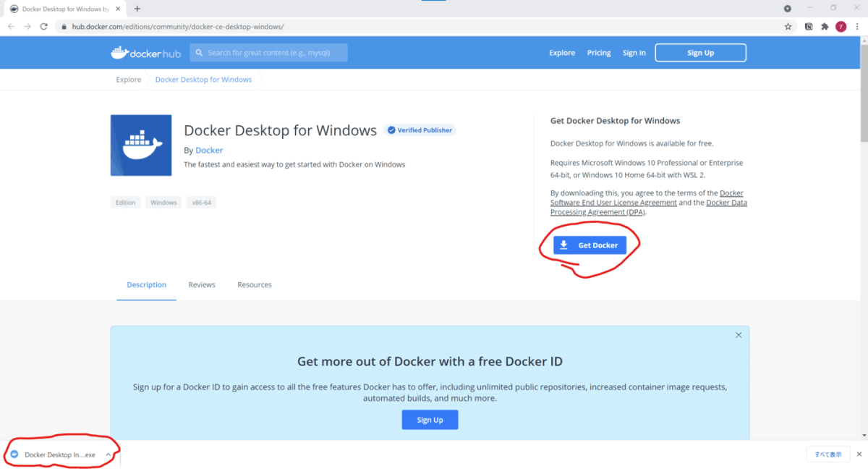Click Sign In in the header
868x469 pixels.
[634, 53]
